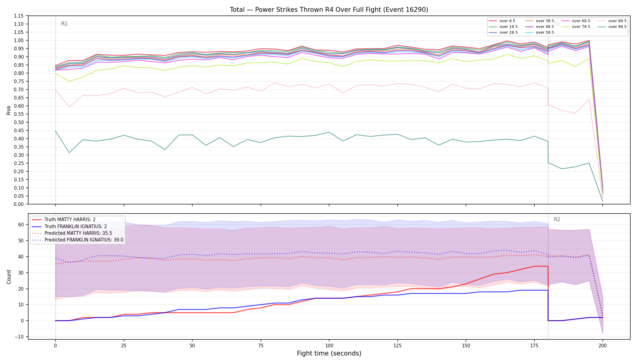The height and width of the screenshot is (364, 637).
Task: Click 'Predicted FRANKLIN IGNATIUS: 39.0' legend entry
Action: [77, 240]
